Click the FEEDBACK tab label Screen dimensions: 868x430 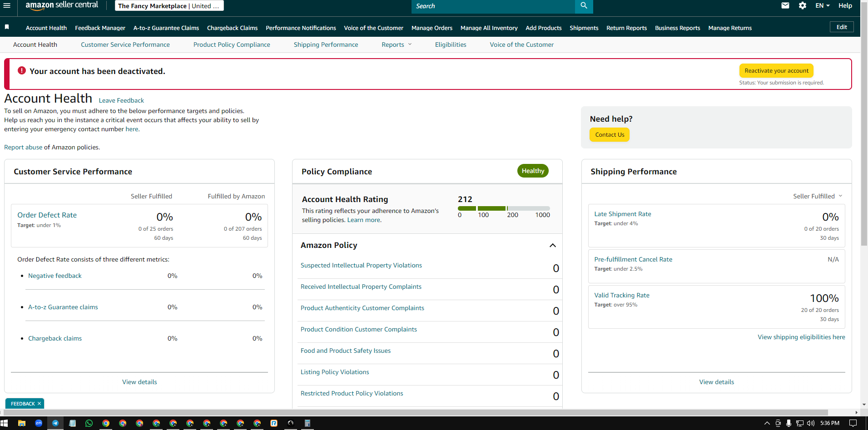tap(23, 403)
